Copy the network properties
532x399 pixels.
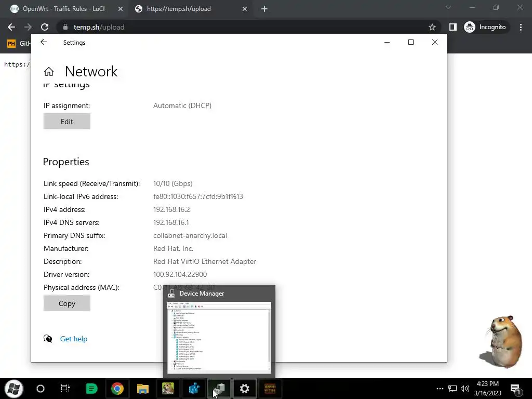click(x=67, y=303)
